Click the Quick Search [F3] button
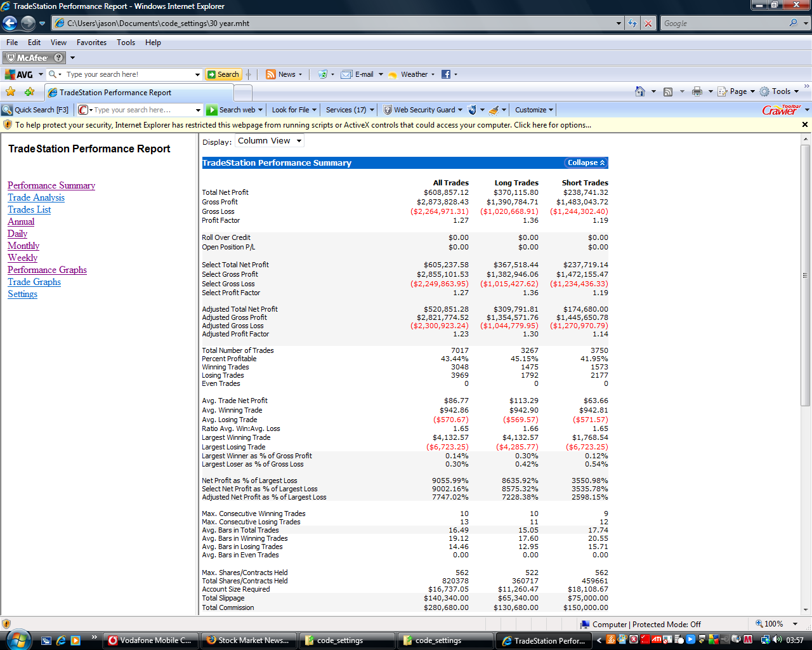Screen dimensions: 812x650 (x=36, y=110)
